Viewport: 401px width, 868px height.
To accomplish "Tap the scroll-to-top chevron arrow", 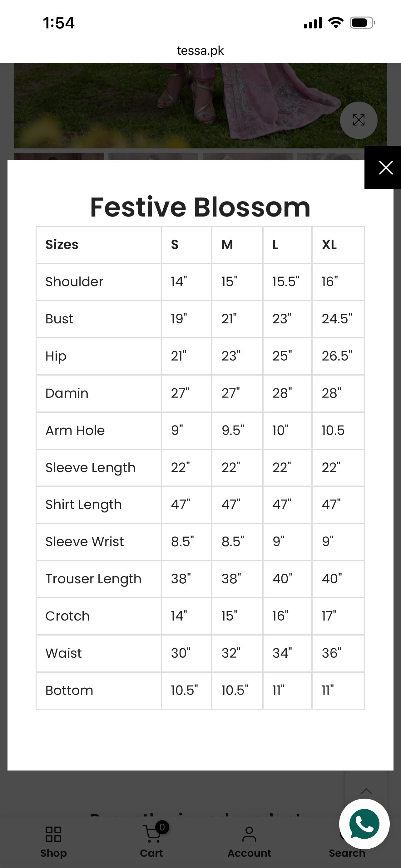I will click(366, 791).
